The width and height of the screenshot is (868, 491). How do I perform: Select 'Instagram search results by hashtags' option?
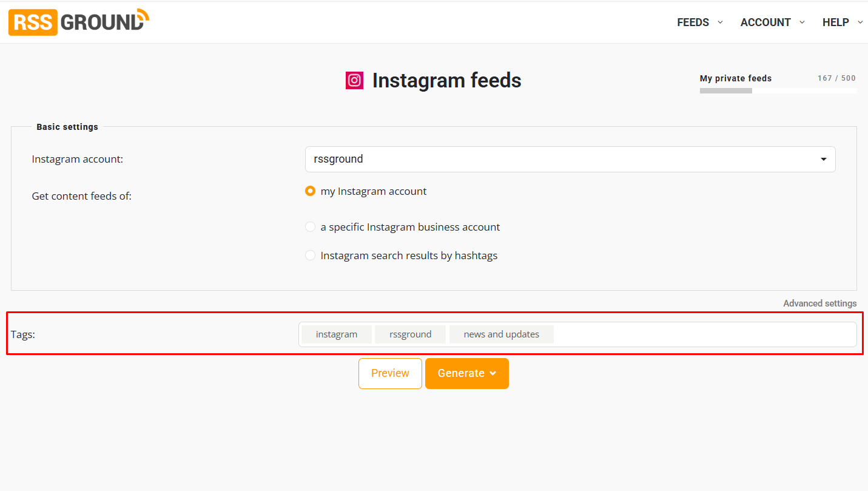point(310,256)
